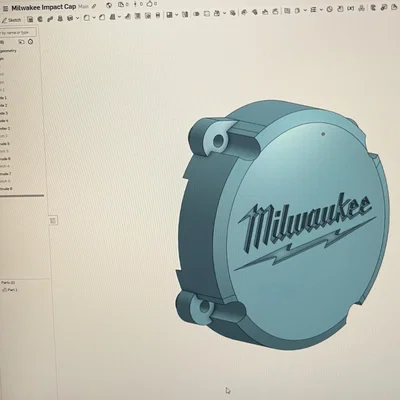Expand the Fillet tool dropdown arrow
Image resolution: width=400 pixels, height=400 pixels.
[94, 17]
